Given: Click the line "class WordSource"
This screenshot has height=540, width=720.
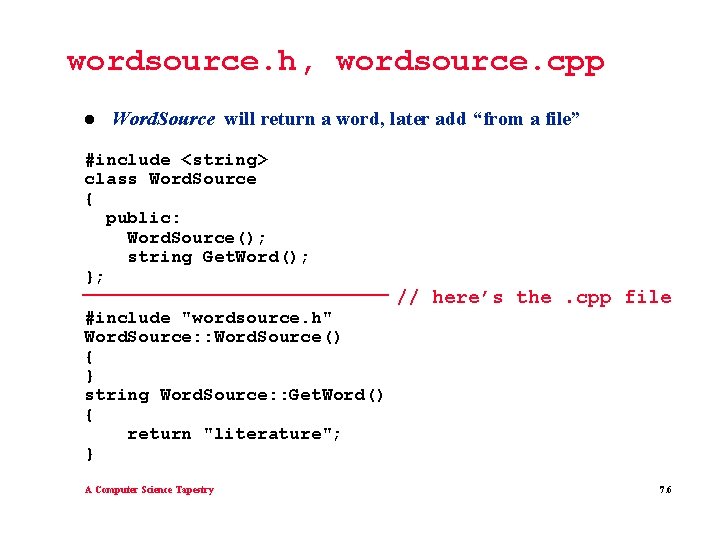Looking at the screenshot, I should click(170, 179).
